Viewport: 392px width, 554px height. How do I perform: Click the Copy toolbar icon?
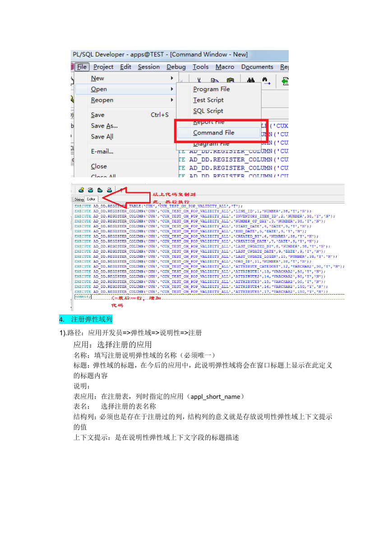click(x=215, y=81)
